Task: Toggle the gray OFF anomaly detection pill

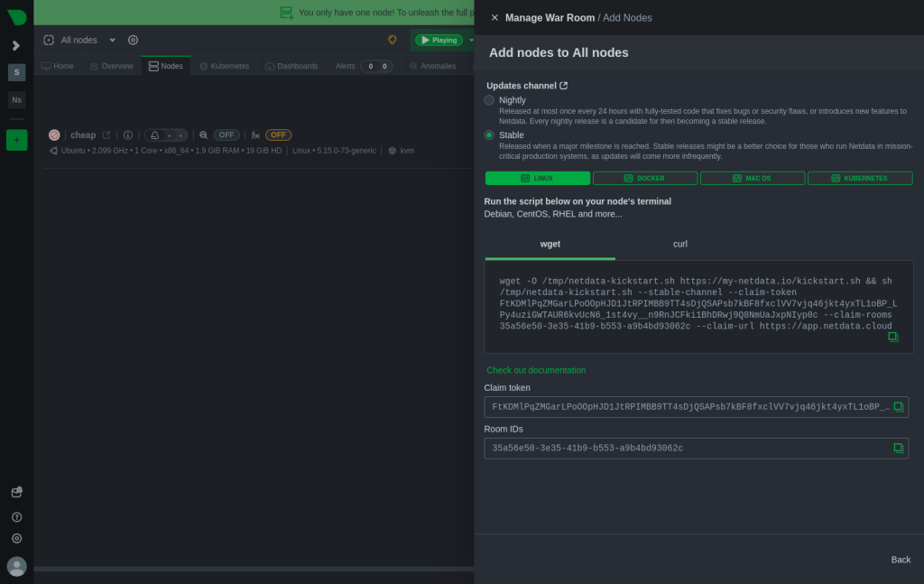Action: [226, 135]
